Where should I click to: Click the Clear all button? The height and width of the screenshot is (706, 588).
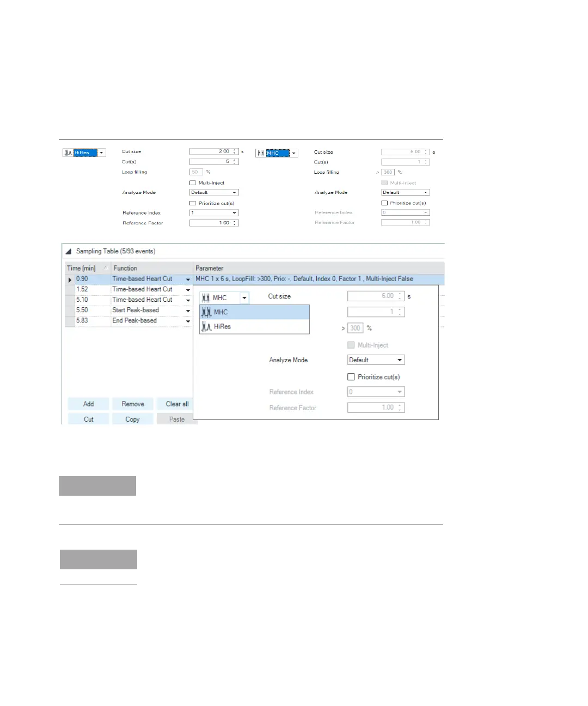[177, 404]
